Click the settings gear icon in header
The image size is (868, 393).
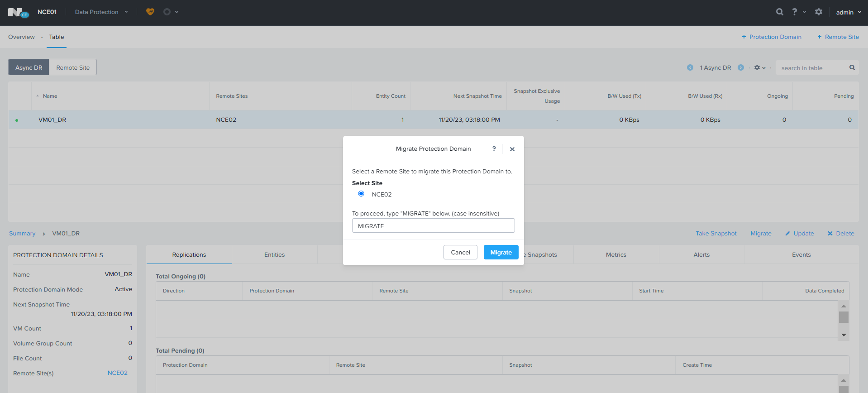pos(818,12)
